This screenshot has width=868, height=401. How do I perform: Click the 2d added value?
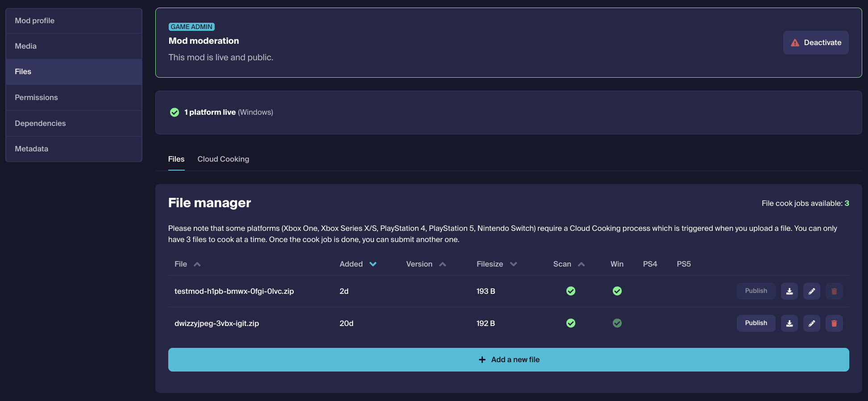point(344,291)
